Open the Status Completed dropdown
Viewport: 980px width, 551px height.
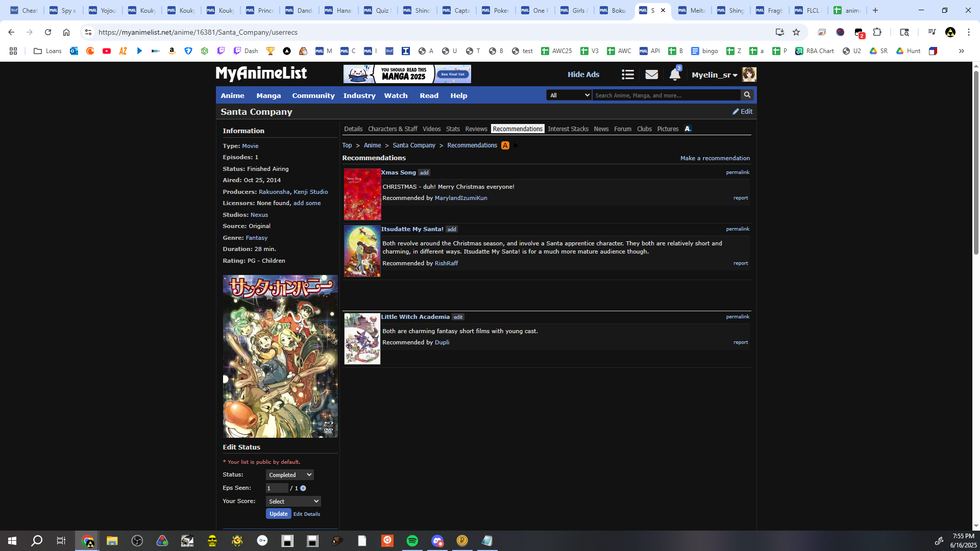click(289, 475)
